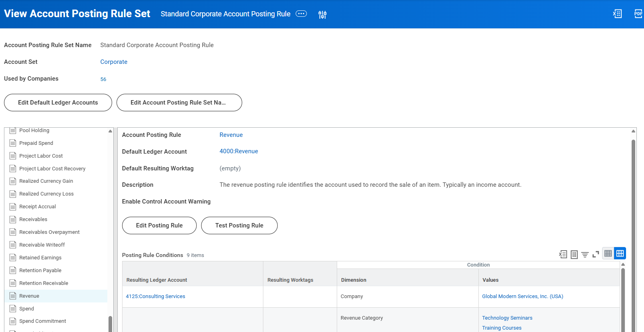The width and height of the screenshot is (644, 332).
Task: Click the document icon beside Retention Receivable
Action: coord(13,283)
